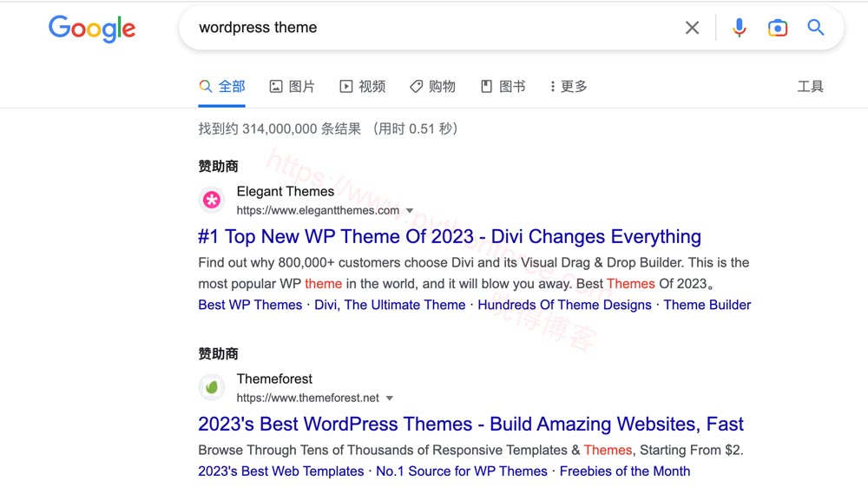868x501 pixels.
Task: Open '2023's Best WordPress Themes' result
Action: 470,424
